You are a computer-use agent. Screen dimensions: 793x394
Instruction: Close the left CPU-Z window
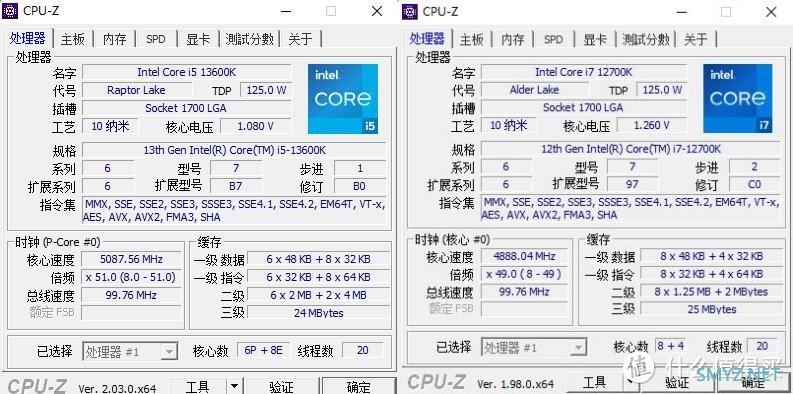377,11
